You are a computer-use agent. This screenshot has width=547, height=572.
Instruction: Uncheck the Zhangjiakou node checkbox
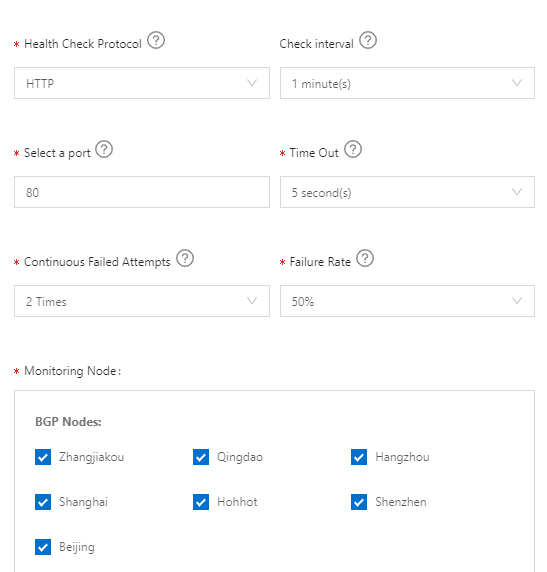(x=43, y=457)
